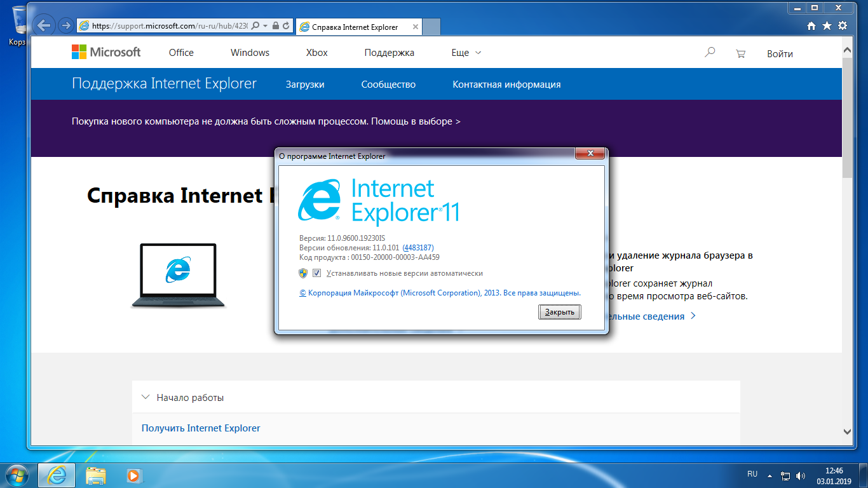868x488 pixels.
Task: Click the Корпорация Майкрософт copyright link
Action: click(x=440, y=293)
